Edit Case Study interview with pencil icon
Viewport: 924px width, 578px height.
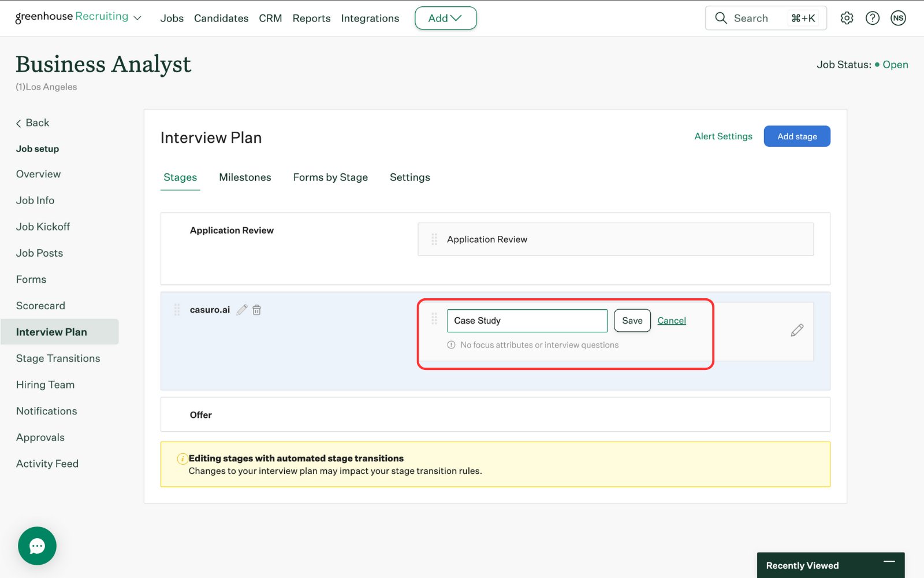(797, 330)
